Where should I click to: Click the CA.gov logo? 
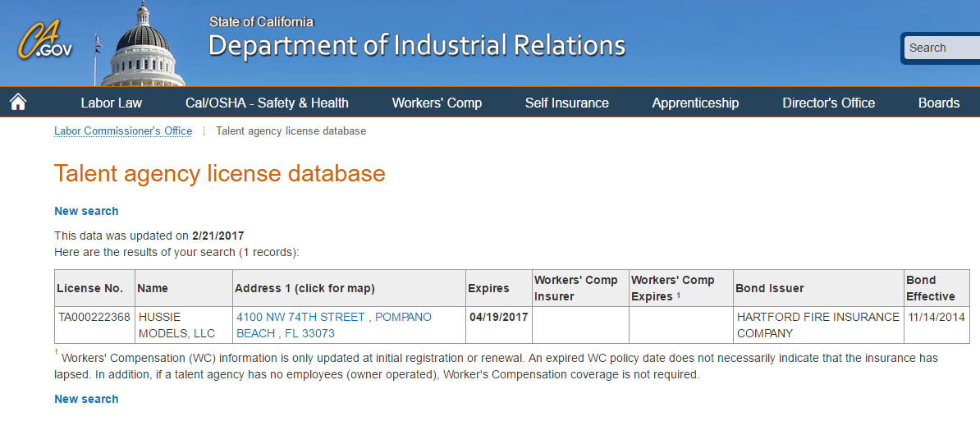44,40
